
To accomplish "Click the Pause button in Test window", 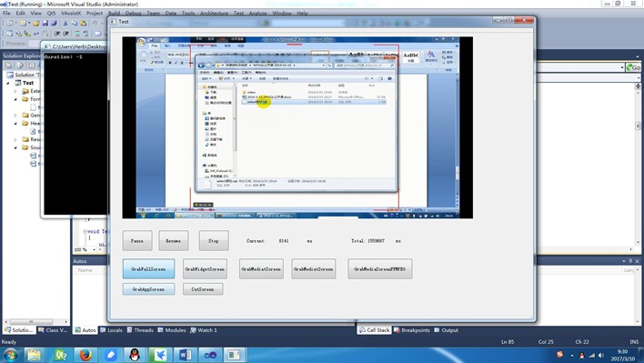I will [137, 240].
